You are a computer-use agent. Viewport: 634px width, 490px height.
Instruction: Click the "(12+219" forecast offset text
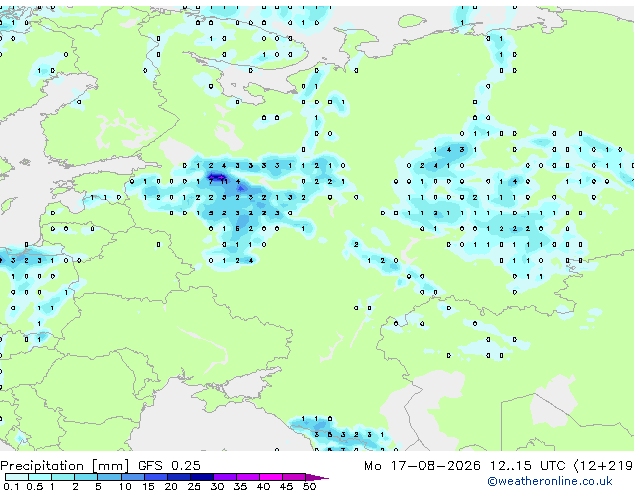point(603,466)
